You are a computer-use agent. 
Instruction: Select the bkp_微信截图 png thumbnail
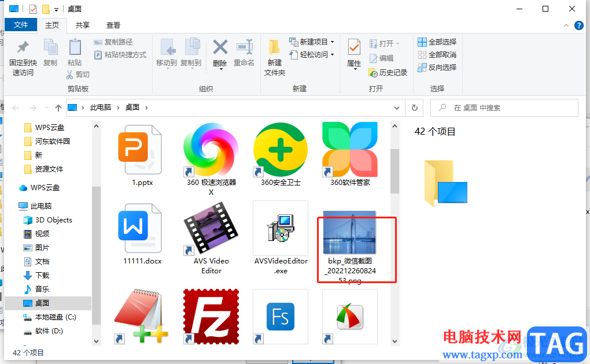[x=350, y=233]
